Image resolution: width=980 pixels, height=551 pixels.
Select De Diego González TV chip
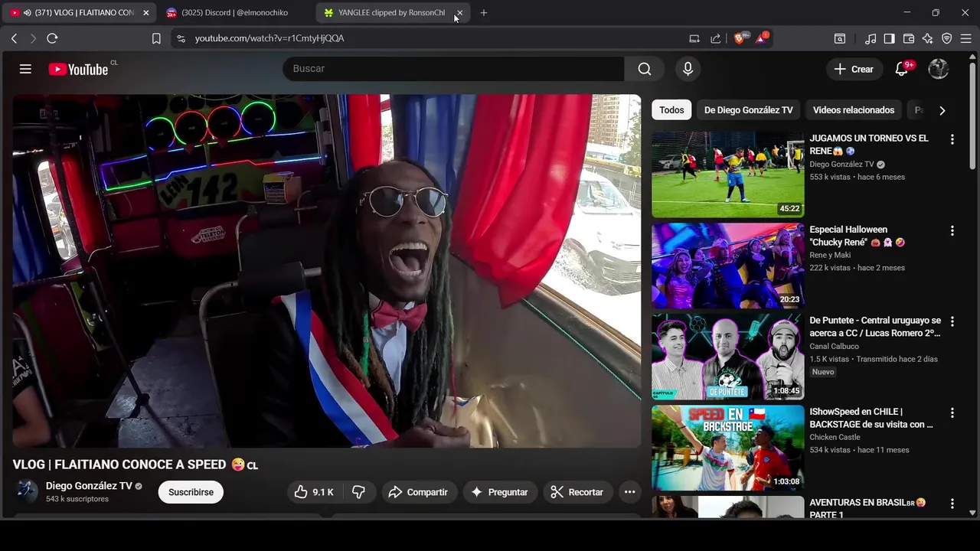[x=748, y=110]
